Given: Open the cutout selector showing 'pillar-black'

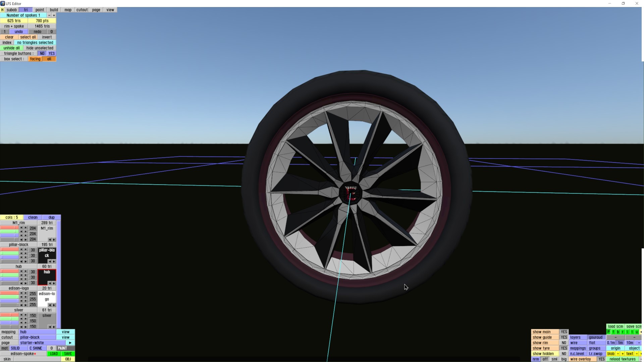Looking at the screenshot, I should click(37, 338).
